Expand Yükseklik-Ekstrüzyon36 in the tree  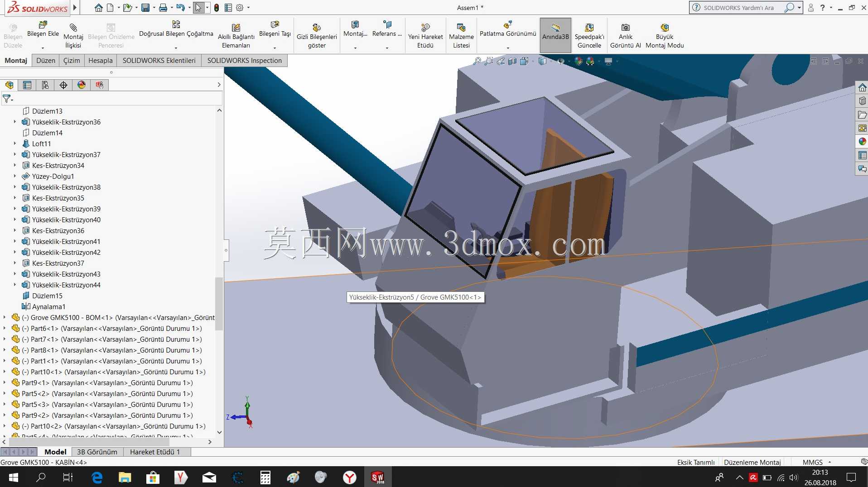point(14,122)
